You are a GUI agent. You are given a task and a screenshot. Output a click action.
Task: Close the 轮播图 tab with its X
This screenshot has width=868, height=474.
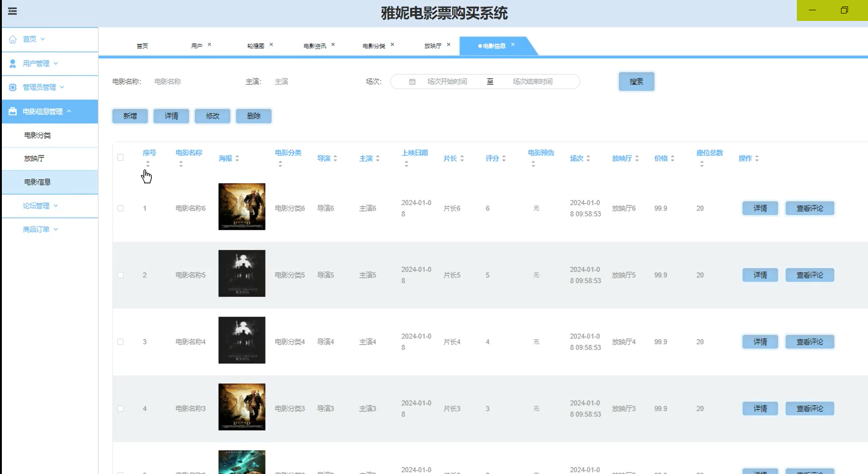(x=271, y=45)
